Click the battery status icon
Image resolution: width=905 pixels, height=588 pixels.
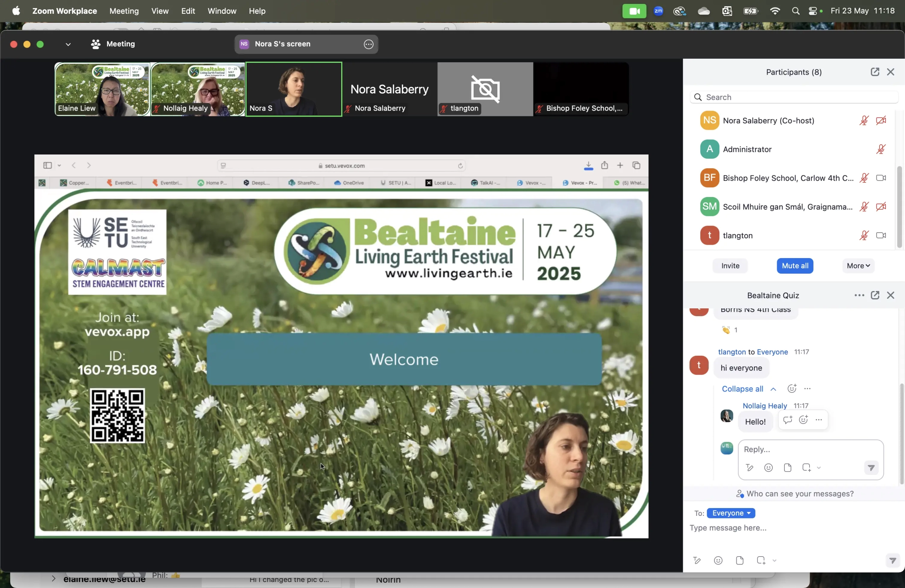(x=751, y=11)
